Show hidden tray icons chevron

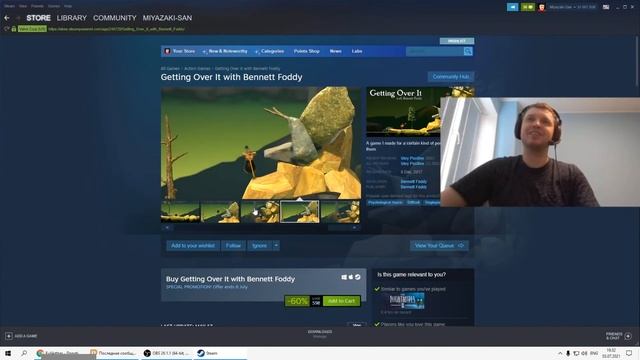(x=560, y=353)
